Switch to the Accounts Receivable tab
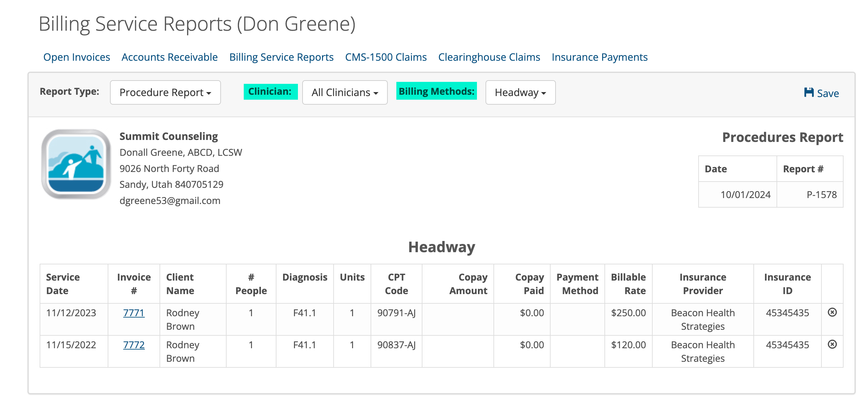Screen dimensions: 868x406 [x=169, y=57]
